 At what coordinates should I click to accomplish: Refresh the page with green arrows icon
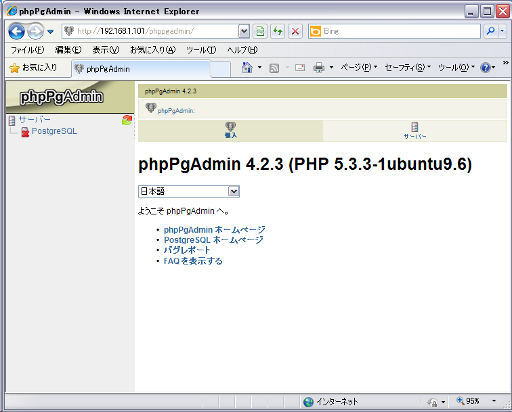pyautogui.click(x=277, y=31)
